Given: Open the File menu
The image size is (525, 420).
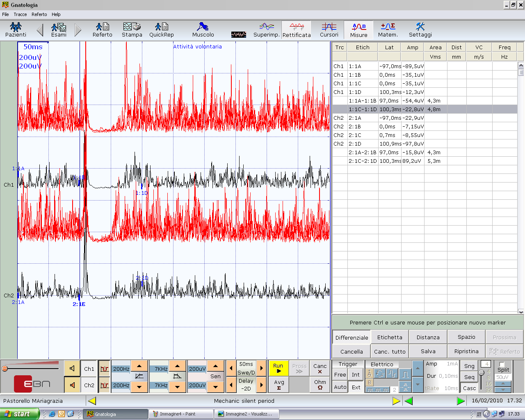Looking at the screenshot, I should 5,14.
